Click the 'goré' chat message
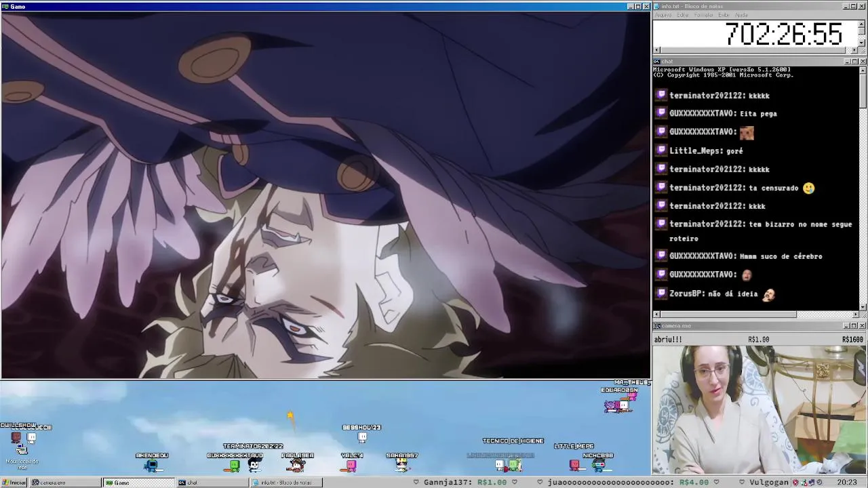 734,151
